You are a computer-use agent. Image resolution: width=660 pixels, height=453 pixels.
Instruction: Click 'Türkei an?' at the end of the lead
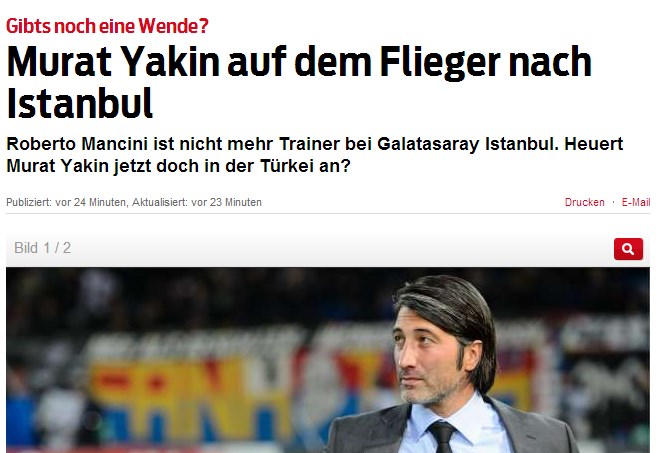point(305,166)
